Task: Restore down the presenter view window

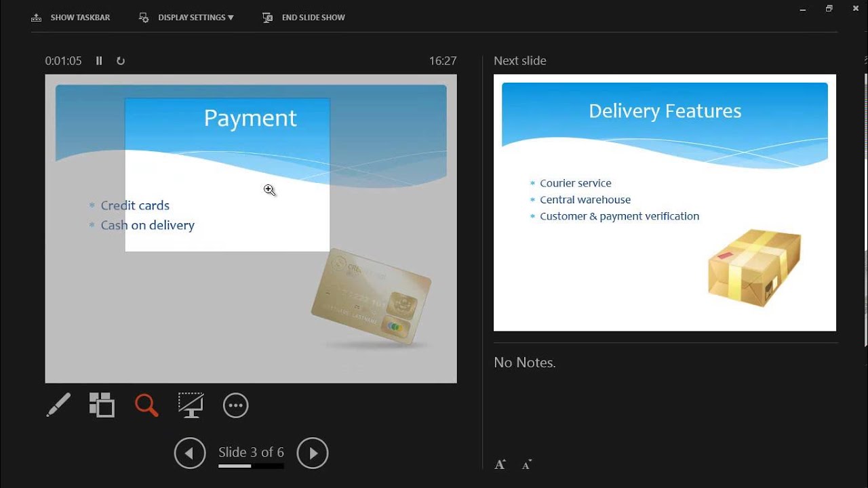Action: coord(829,8)
